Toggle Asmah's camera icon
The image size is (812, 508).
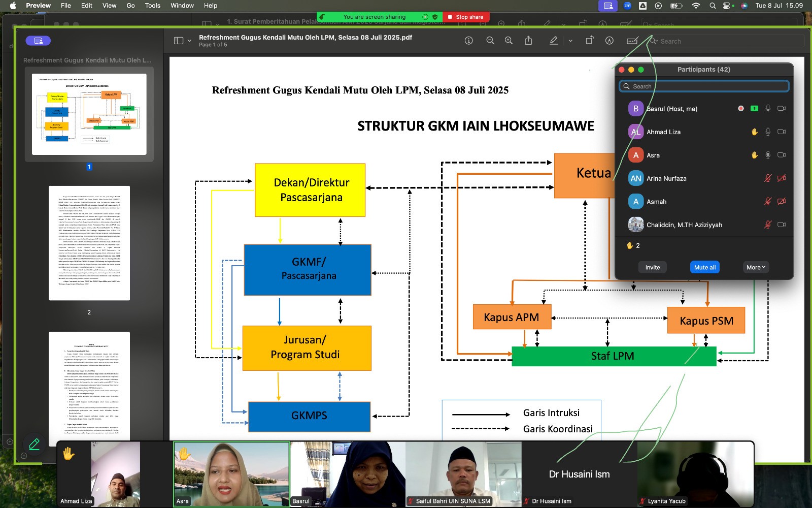pos(782,202)
